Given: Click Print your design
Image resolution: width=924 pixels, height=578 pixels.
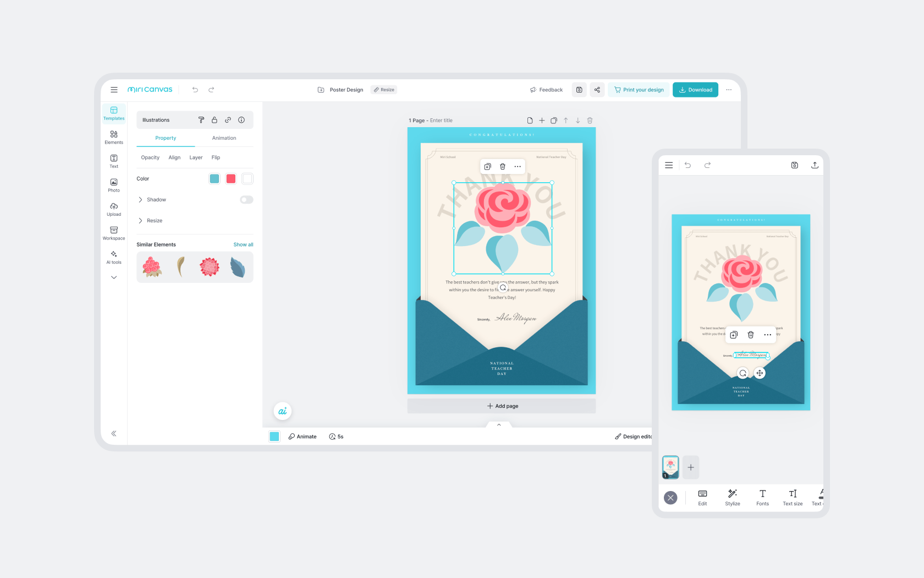Looking at the screenshot, I should coord(639,90).
